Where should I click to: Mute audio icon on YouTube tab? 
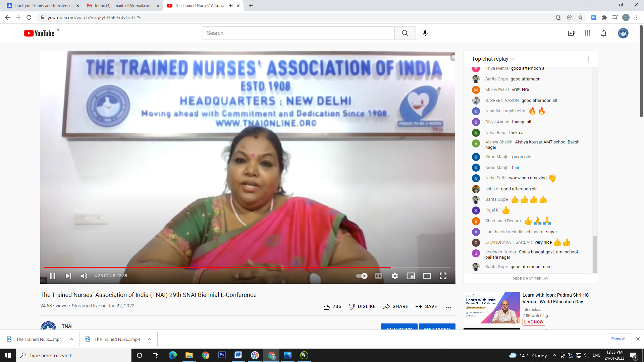pyautogui.click(x=231, y=6)
